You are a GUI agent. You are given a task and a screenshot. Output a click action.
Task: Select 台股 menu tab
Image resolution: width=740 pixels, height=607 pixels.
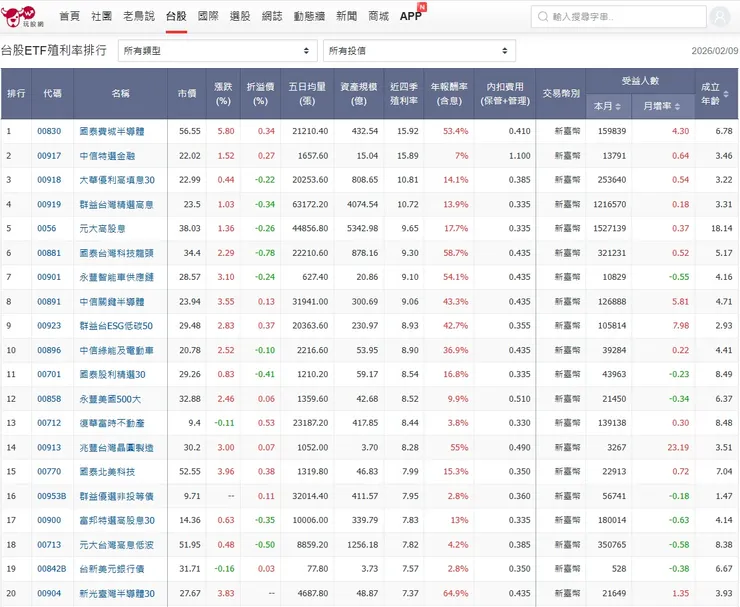click(177, 17)
